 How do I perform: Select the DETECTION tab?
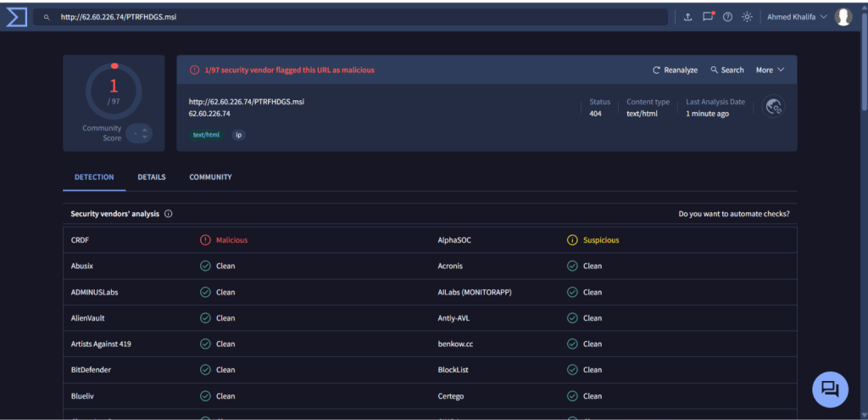94,177
